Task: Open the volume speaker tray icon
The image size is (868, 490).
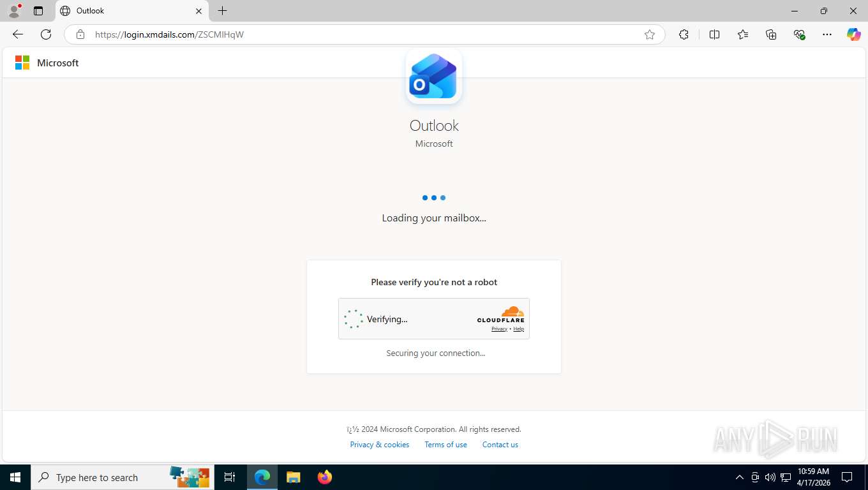Action: pos(770,477)
